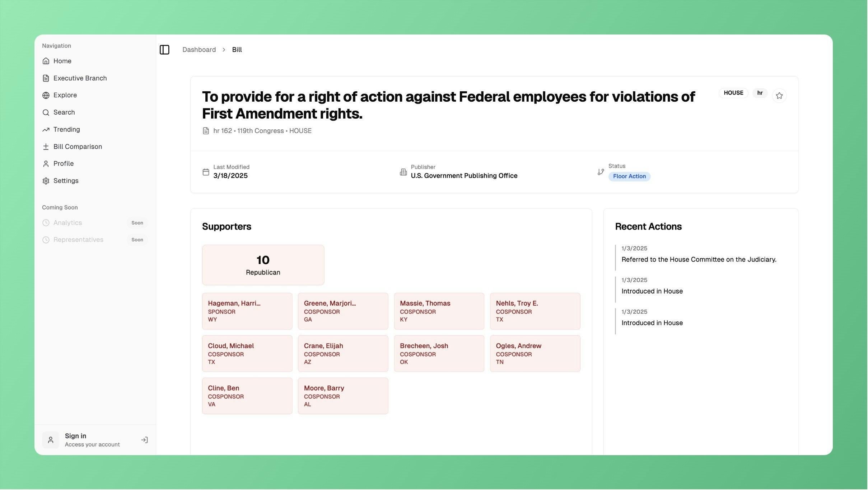Click the Bill Comparison plus-minus icon
The width and height of the screenshot is (868, 490).
pos(46,147)
